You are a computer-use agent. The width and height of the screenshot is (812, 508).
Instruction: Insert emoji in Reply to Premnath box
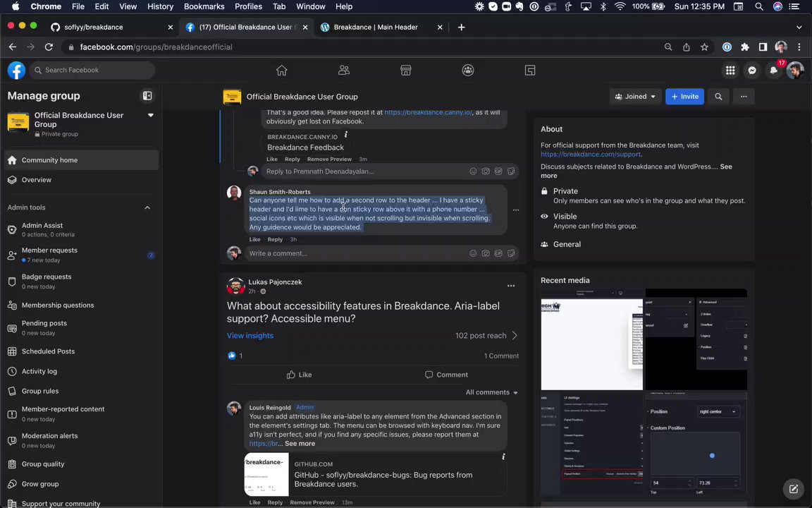coord(473,171)
